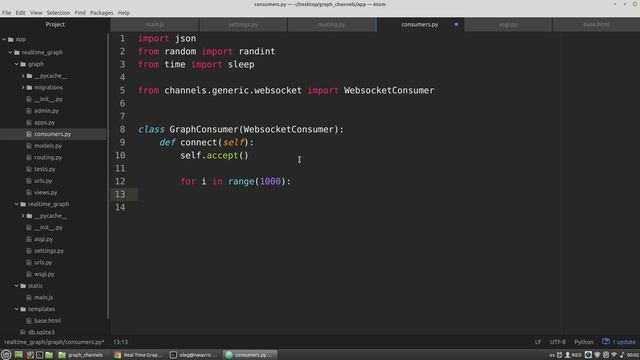640x360 pixels.
Task: Click line number 12 in the gutter
Action: coord(120,181)
